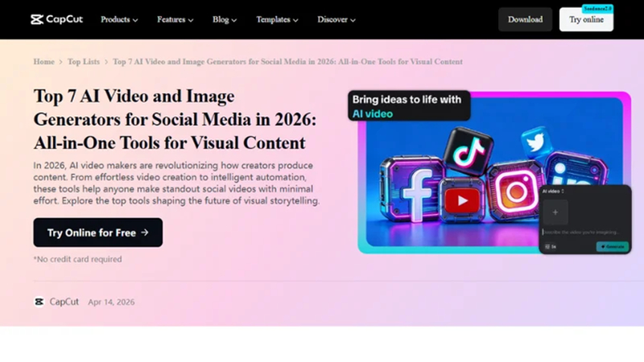This screenshot has height=362, width=644.
Task: Click the Products chevron arrow
Action: click(x=135, y=20)
